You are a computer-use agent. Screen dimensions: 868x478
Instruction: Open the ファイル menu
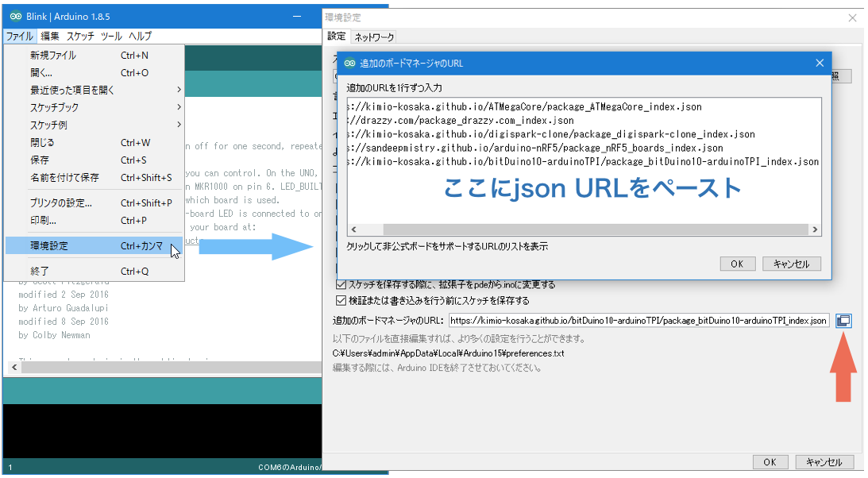tap(19, 36)
